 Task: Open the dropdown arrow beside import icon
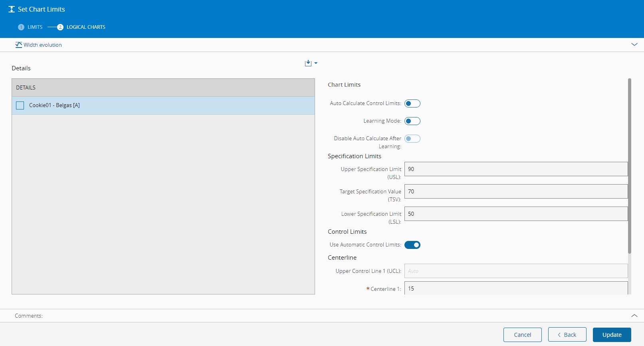pos(316,63)
